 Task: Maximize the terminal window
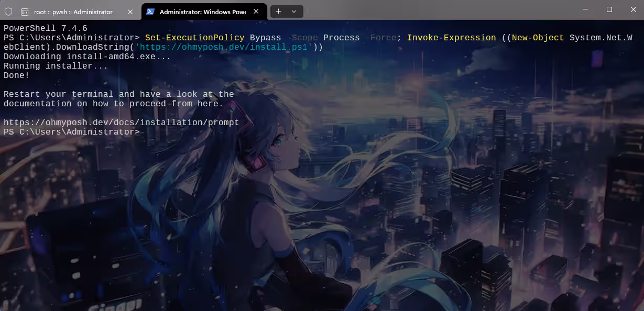coord(609,9)
